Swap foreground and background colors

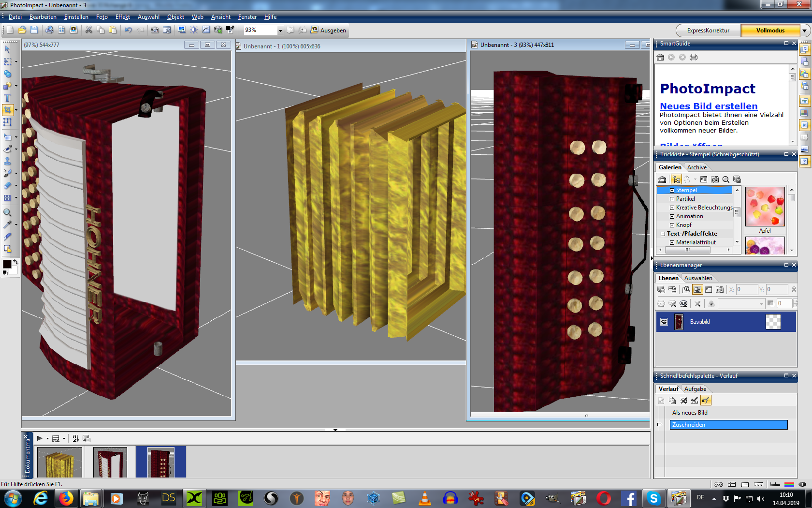15,262
